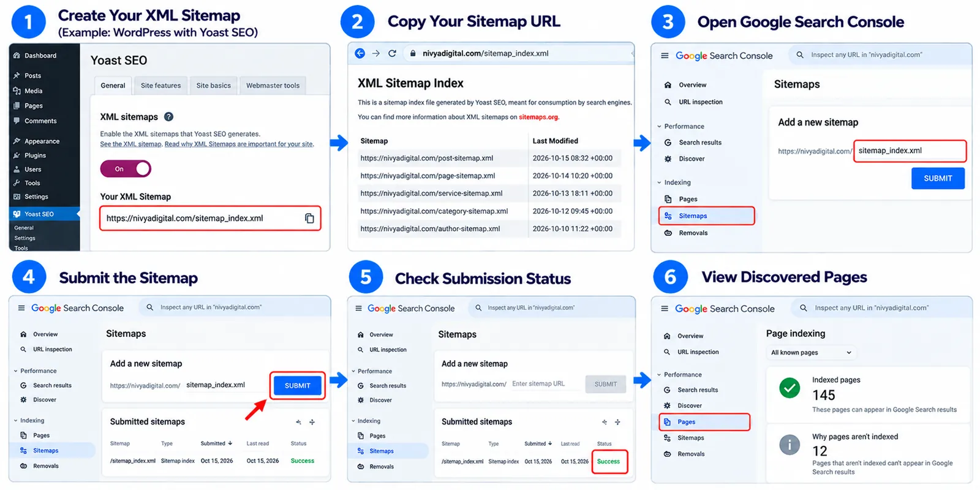Screen dimensions: 980x490
Task: Click the search icon in the step 6 URL inspect bar
Action: click(803, 308)
